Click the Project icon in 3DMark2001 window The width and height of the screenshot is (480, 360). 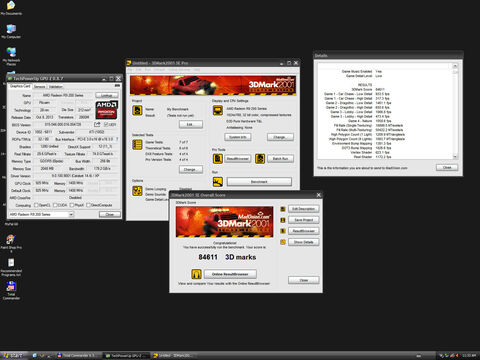click(137, 110)
